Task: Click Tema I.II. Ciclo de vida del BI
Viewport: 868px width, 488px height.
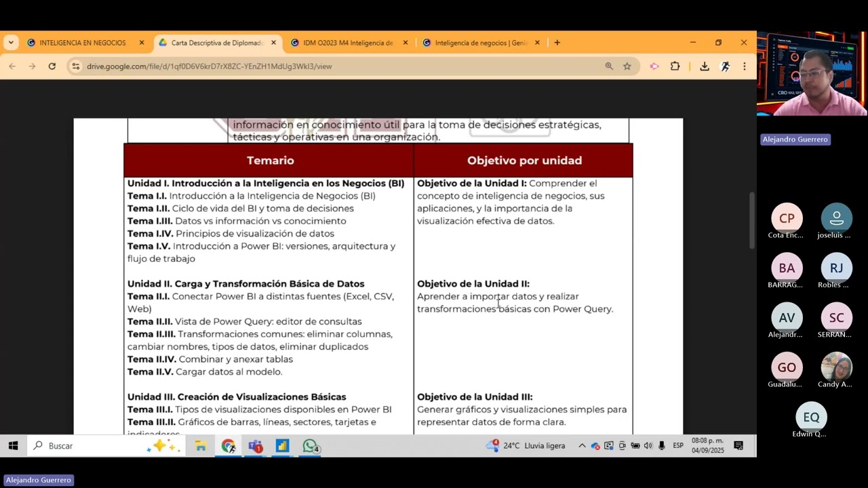Action: (x=241, y=209)
